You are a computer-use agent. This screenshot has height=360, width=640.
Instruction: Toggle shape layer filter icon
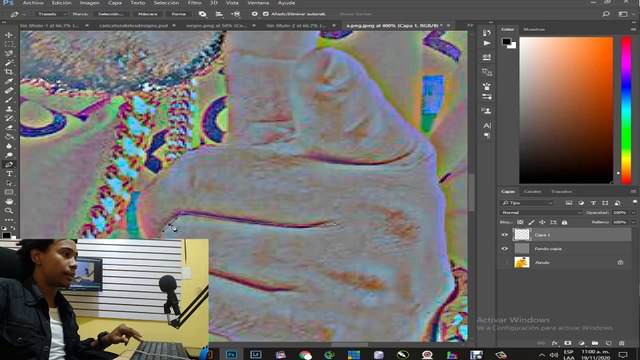[605, 203]
